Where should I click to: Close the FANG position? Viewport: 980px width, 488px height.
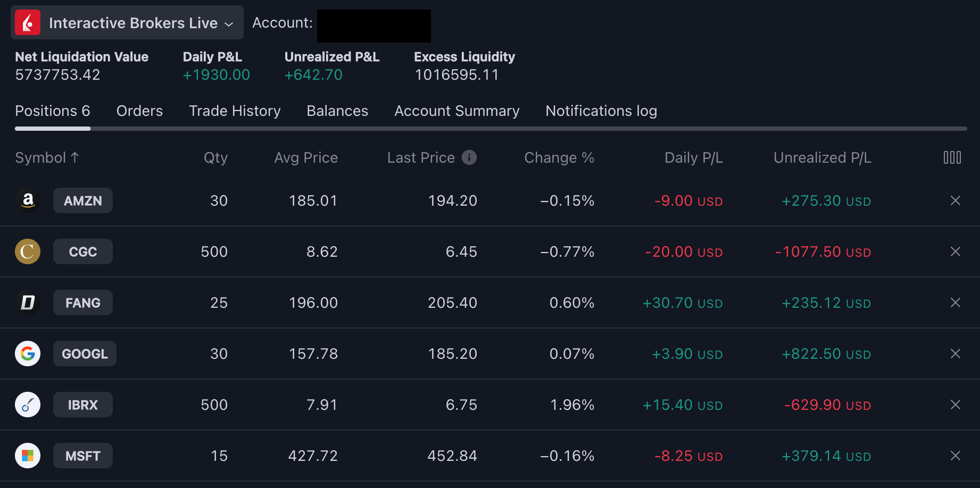pos(955,302)
